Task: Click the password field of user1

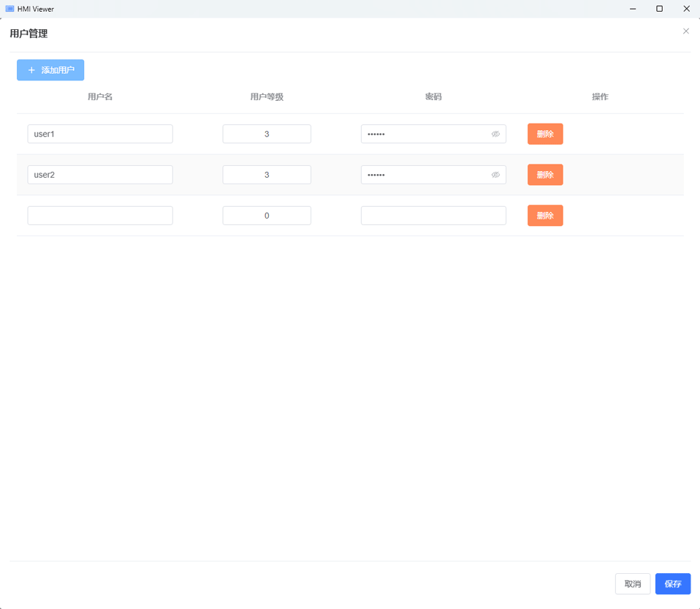Action: coord(424,135)
